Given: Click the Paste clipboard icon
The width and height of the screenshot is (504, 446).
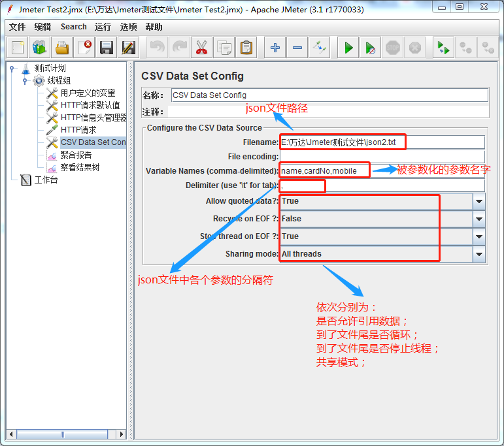Looking at the screenshot, I should point(246,48).
